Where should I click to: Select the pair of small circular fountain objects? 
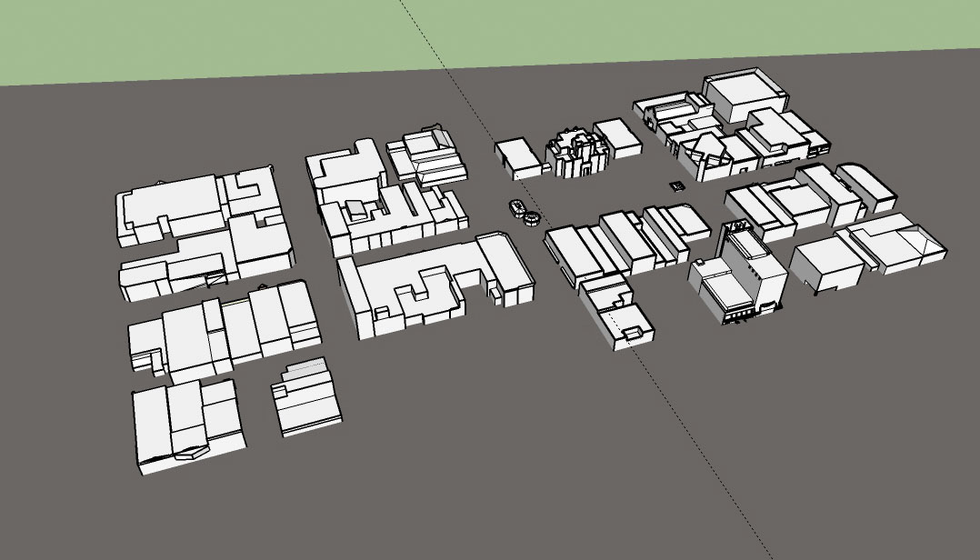524,213
